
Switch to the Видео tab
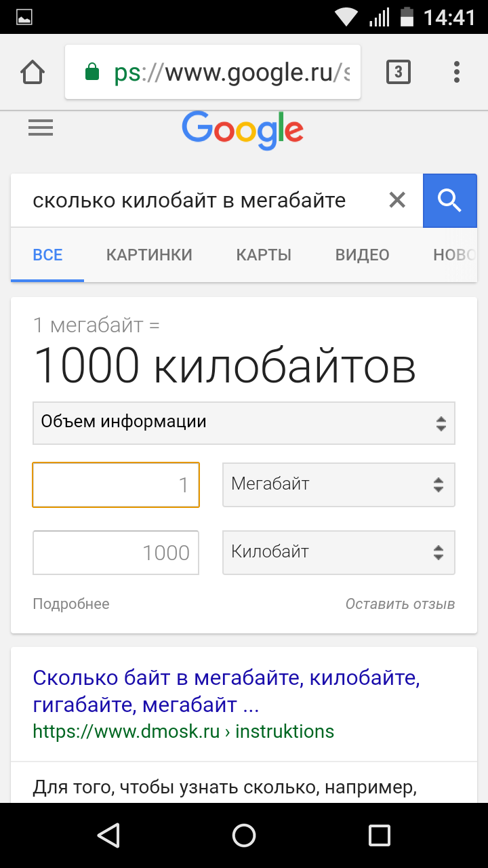pyautogui.click(x=362, y=255)
